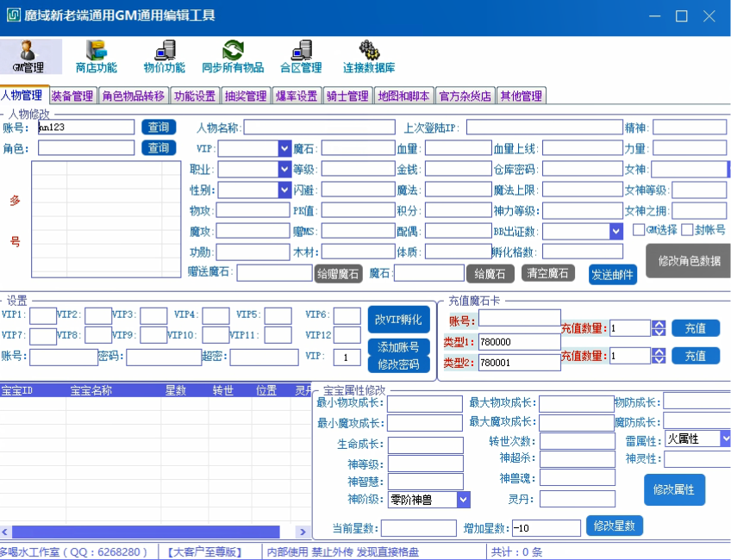Click the 同步所有物品 sync icon
This screenshot has width=731, height=560.
233,56
